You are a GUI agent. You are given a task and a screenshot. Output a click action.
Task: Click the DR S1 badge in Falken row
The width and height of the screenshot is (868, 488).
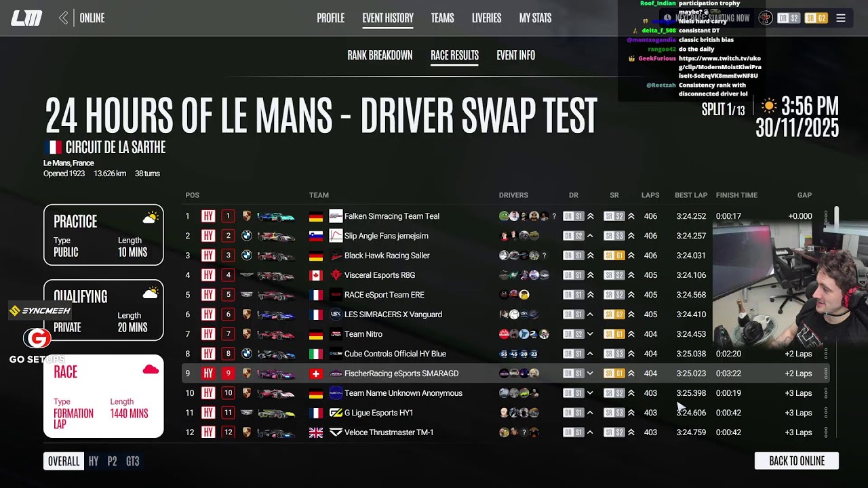[574, 216]
